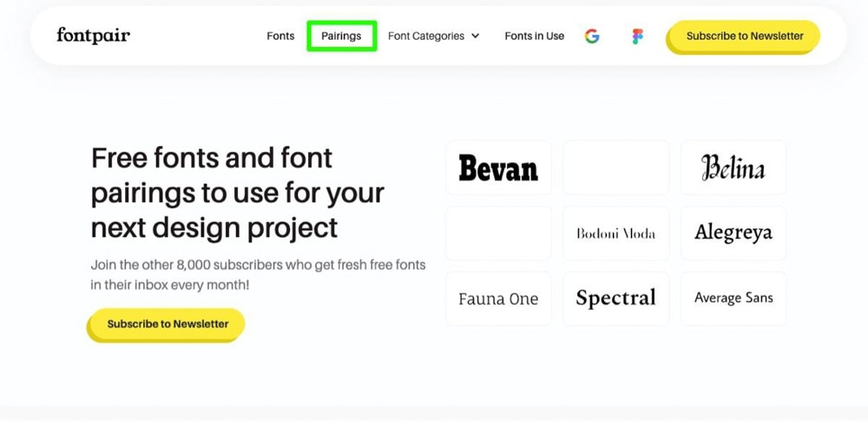868x421 pixels.
Task: Select the Spectral font card
Action: [615, 299]
